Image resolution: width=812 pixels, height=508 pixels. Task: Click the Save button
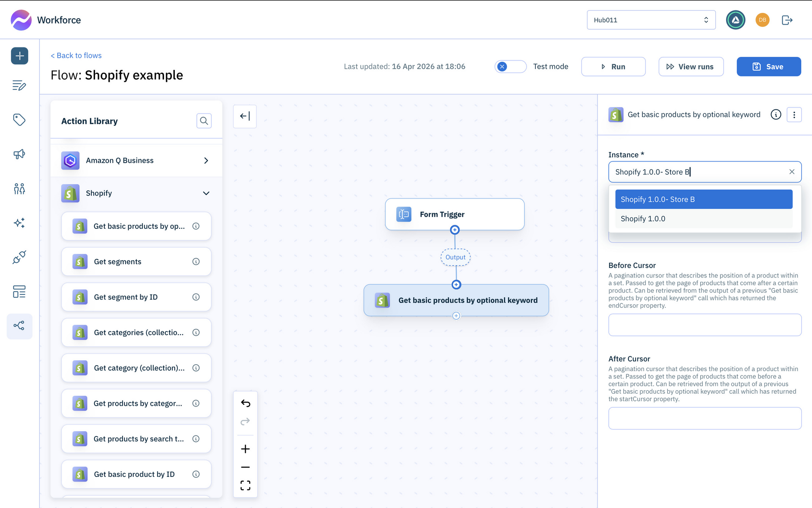[x=768, y=66]
